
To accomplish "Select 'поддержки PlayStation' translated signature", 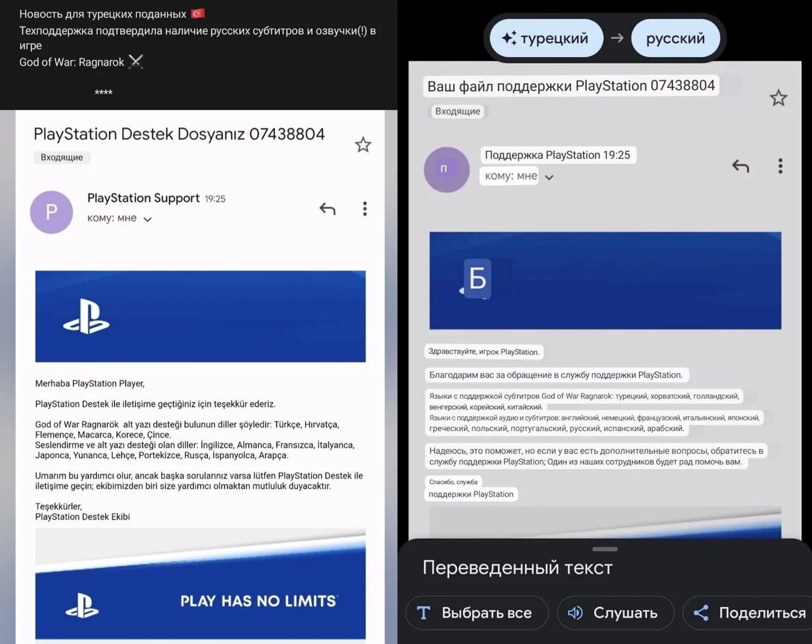I will click(x=471, y=494).
